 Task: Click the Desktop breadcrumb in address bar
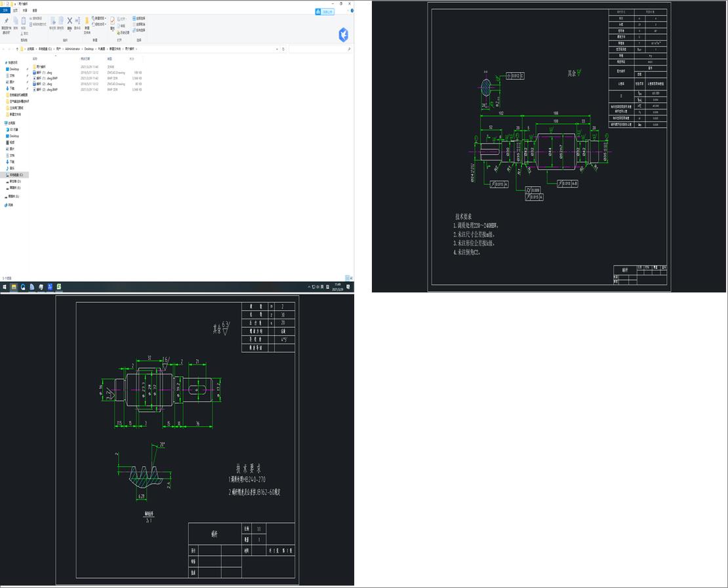point(89,49)
